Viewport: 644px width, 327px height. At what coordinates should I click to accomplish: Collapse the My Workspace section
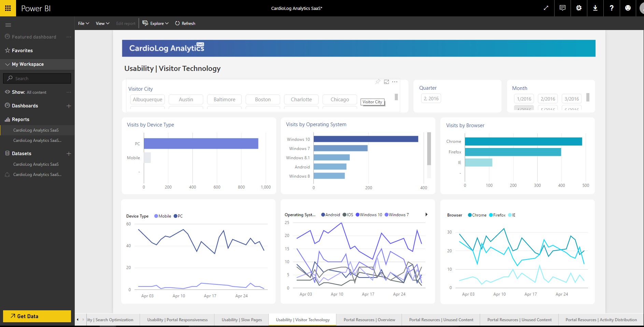[8, 64]
